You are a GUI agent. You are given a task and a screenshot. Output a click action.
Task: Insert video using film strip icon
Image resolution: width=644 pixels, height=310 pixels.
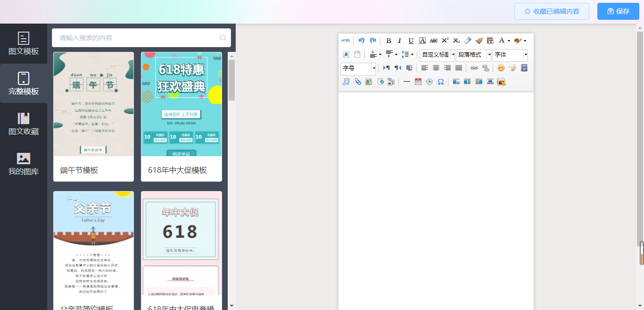pyautogui.click(x=524, y=68)
